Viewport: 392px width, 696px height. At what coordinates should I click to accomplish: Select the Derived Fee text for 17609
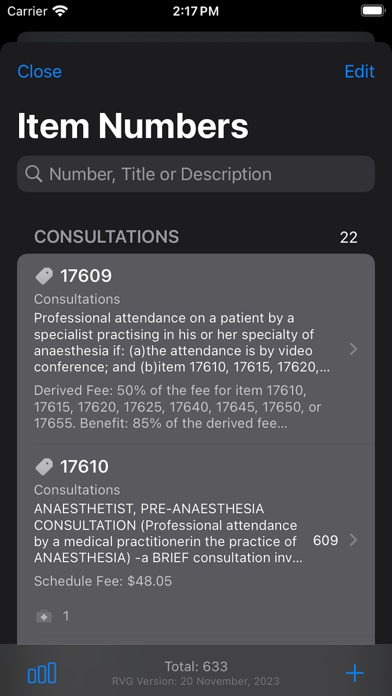tap(178, 407)
